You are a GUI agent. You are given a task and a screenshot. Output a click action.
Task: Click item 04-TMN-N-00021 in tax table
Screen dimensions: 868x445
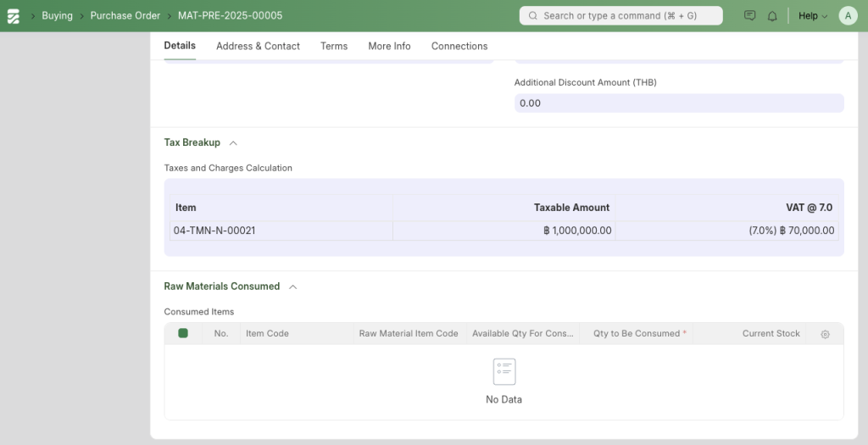(281, 231)
